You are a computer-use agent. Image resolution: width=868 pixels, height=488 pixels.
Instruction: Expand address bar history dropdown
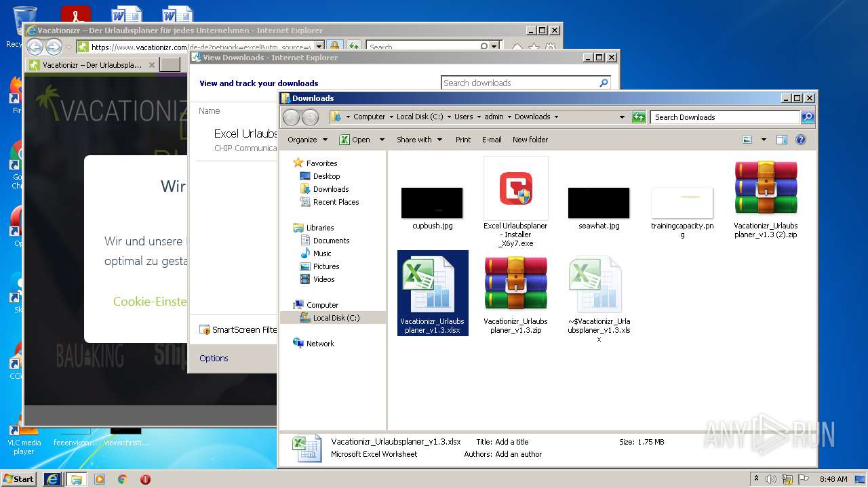622,117
